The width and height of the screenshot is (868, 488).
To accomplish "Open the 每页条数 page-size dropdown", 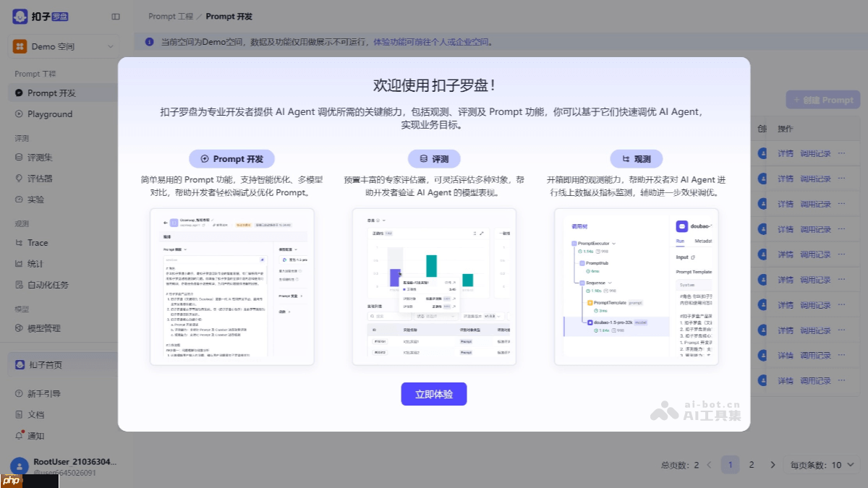I will (x=821, y=465).
